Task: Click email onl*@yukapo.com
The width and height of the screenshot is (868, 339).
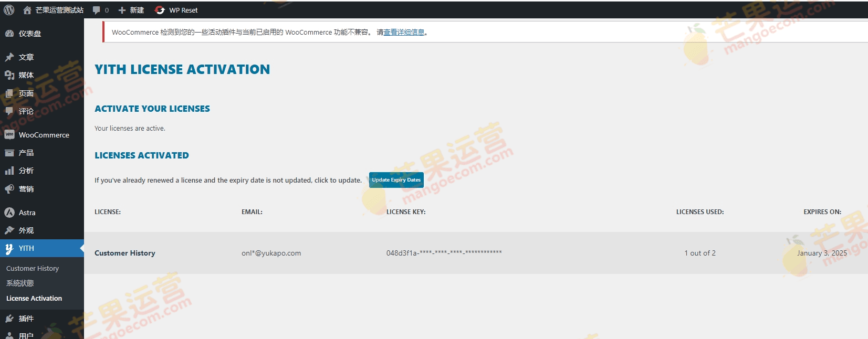Action: (x=271, y=253)
